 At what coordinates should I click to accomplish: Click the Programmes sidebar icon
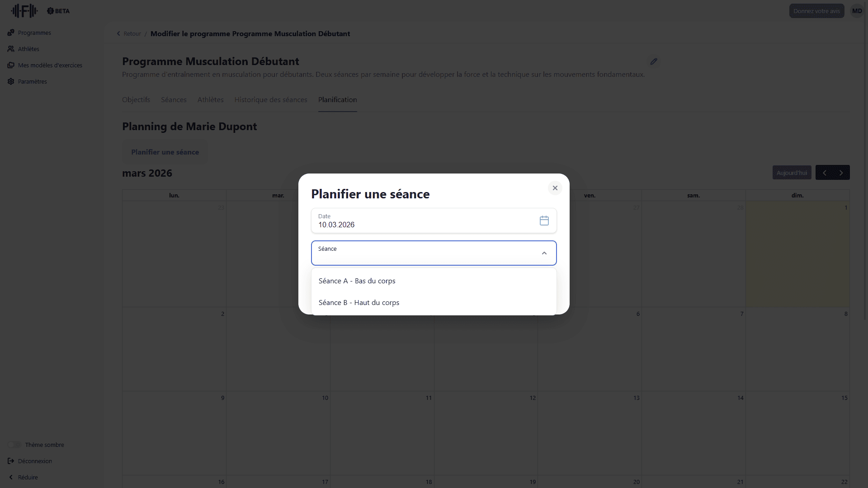[x=11, y=33]
